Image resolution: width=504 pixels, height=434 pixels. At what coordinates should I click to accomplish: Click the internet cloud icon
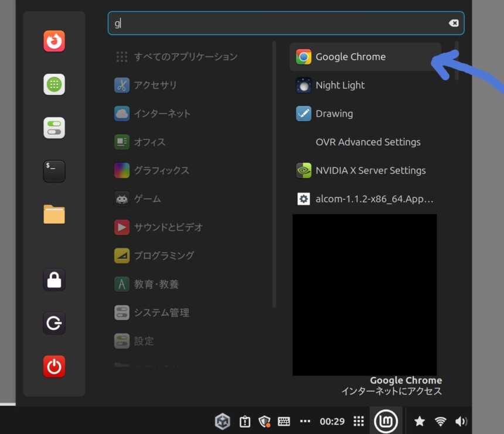[x=122, y=114]
